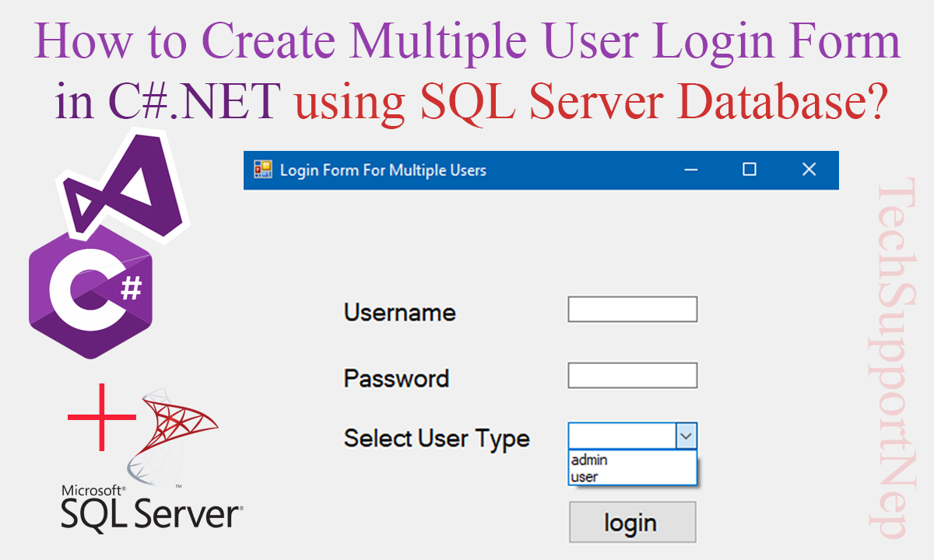The width and height of the screenshot is (934, 560).
Task: Click the Select User Type combo box field
Action: click(x=622, y=436)
